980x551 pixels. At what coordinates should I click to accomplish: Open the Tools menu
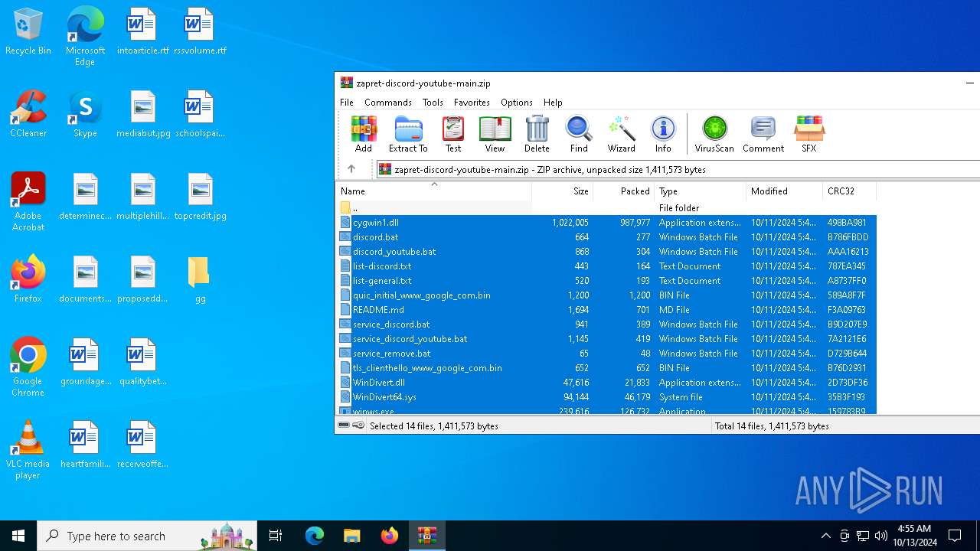(x=433, y=102)
